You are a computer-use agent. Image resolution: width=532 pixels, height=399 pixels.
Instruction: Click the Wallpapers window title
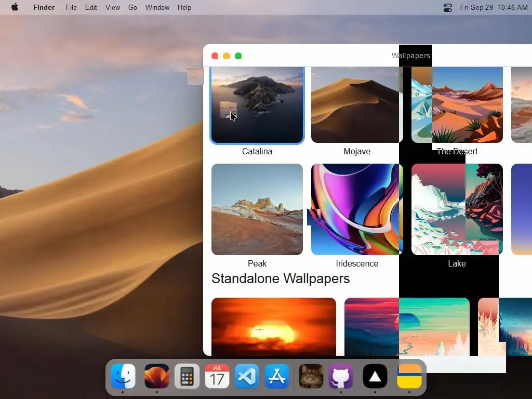411,56
